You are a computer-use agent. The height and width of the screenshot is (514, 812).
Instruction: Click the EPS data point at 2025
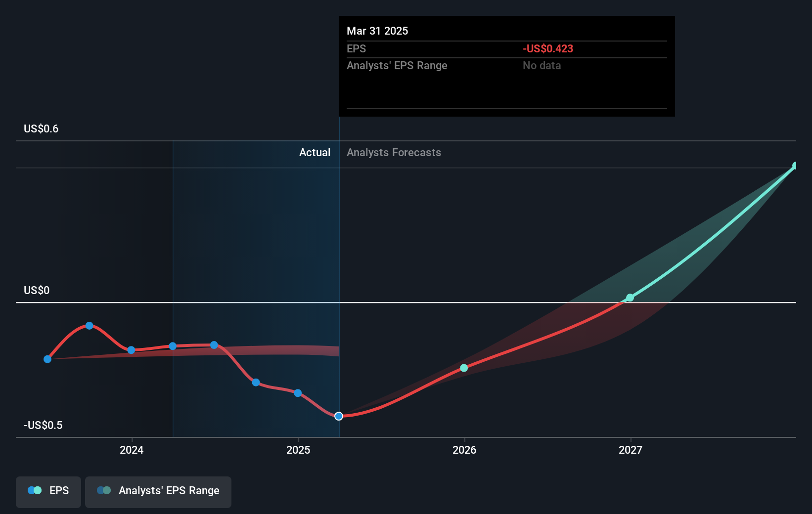point(298,393)
